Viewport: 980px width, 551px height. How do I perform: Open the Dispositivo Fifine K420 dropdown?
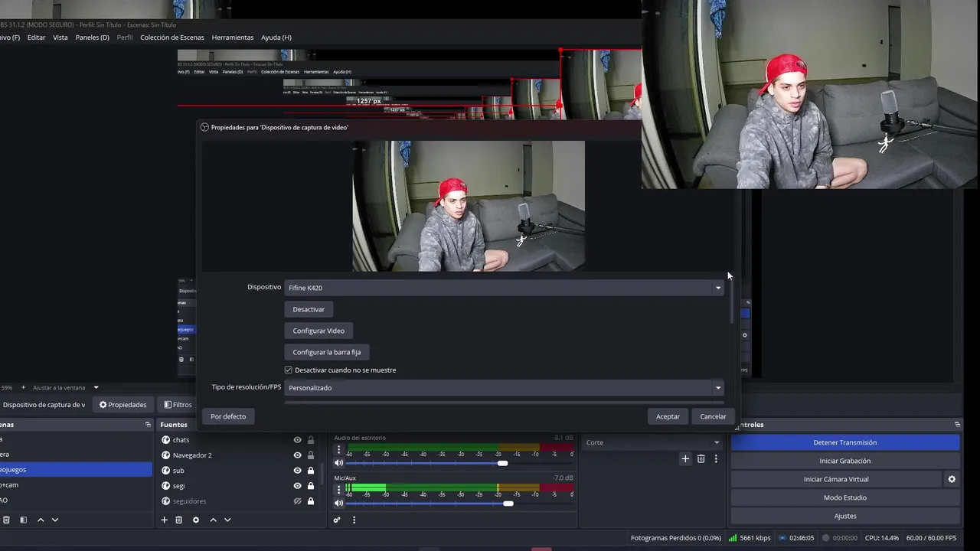505,288
